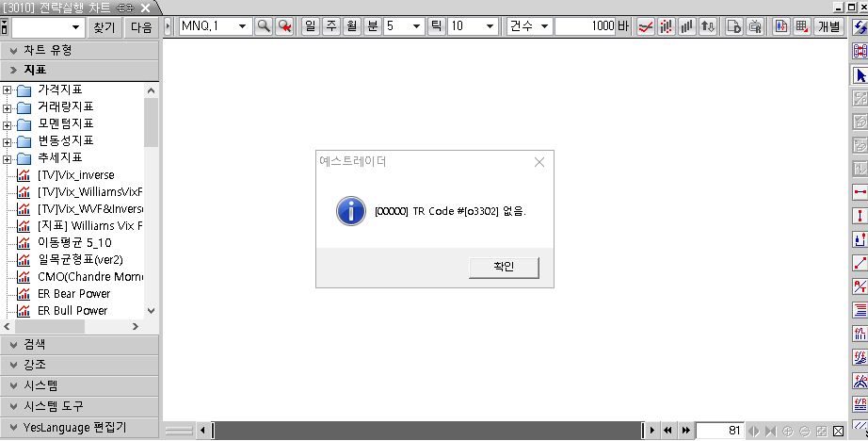Select the ER Bull Power indicator
This screenshot has width=868, height=441.
click(x=72, y=311)
